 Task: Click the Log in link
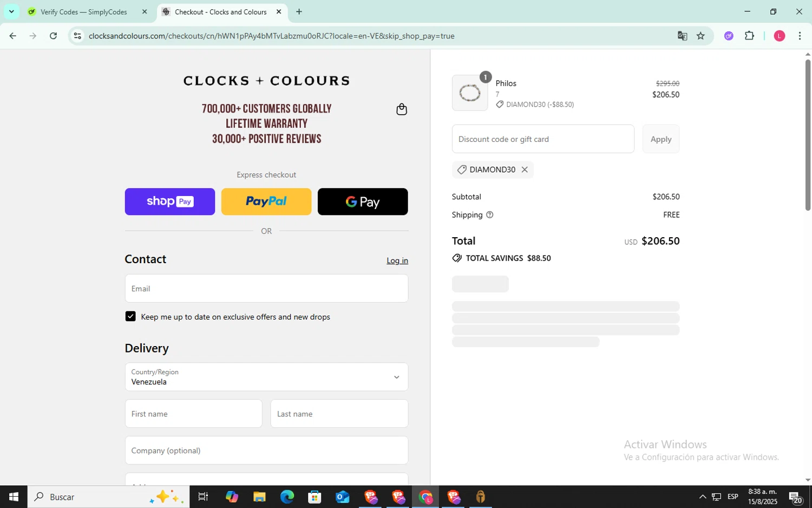click(397, 260)
